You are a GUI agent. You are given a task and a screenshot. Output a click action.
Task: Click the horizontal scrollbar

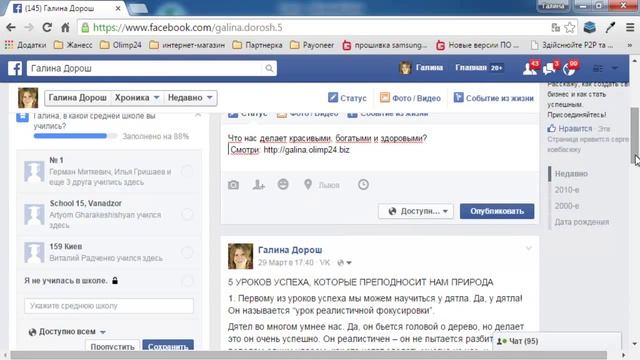pyautogui.click(x=309, y=355)
